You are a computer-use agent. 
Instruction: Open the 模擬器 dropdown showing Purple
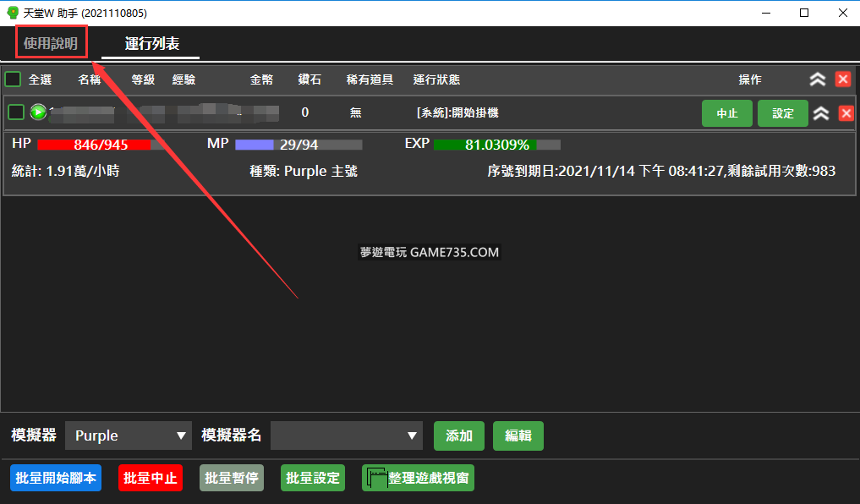(129, 436)
